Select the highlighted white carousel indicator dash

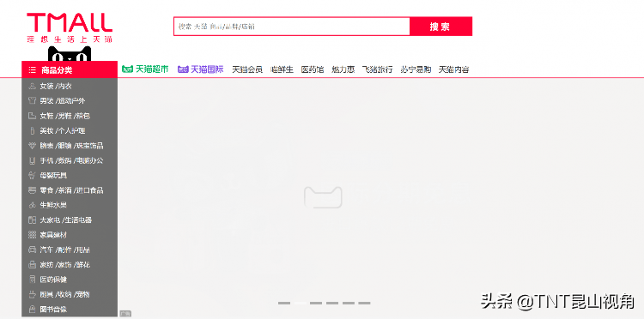(301, 303)
